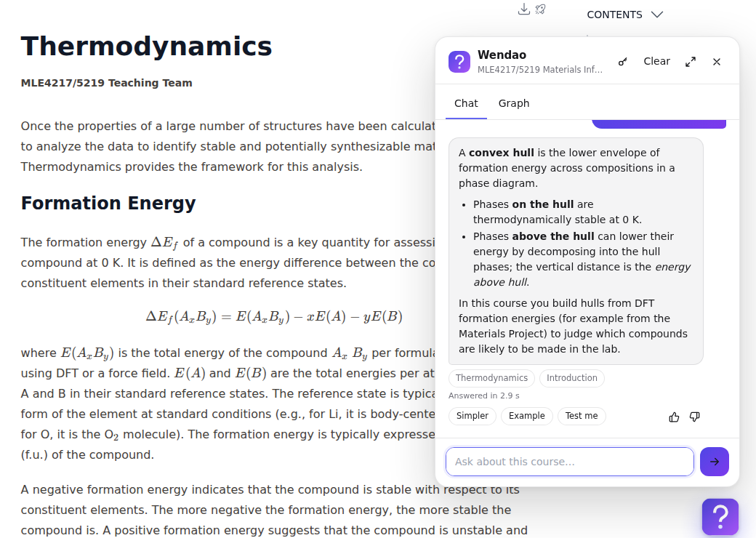Expand the CONTENTS dropdown
Screen dimensions: 756x538
pos(625,15)
